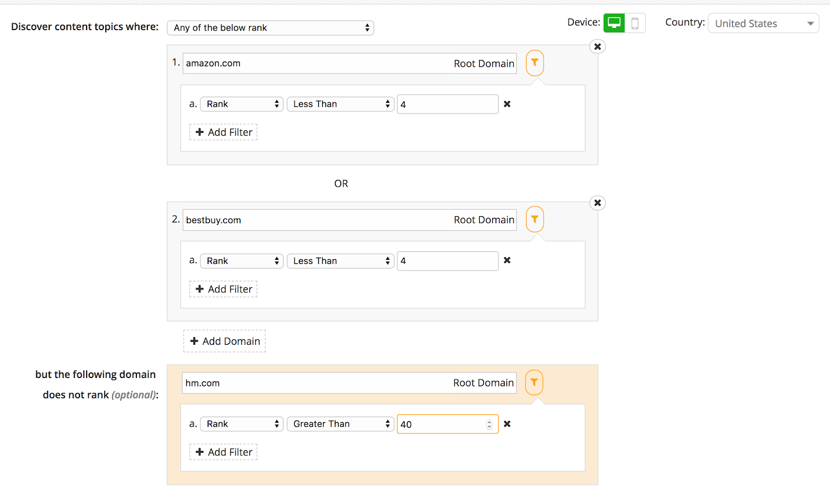
Task: Click the filter funnel icon for hm.com
Action: coord(534,382)
